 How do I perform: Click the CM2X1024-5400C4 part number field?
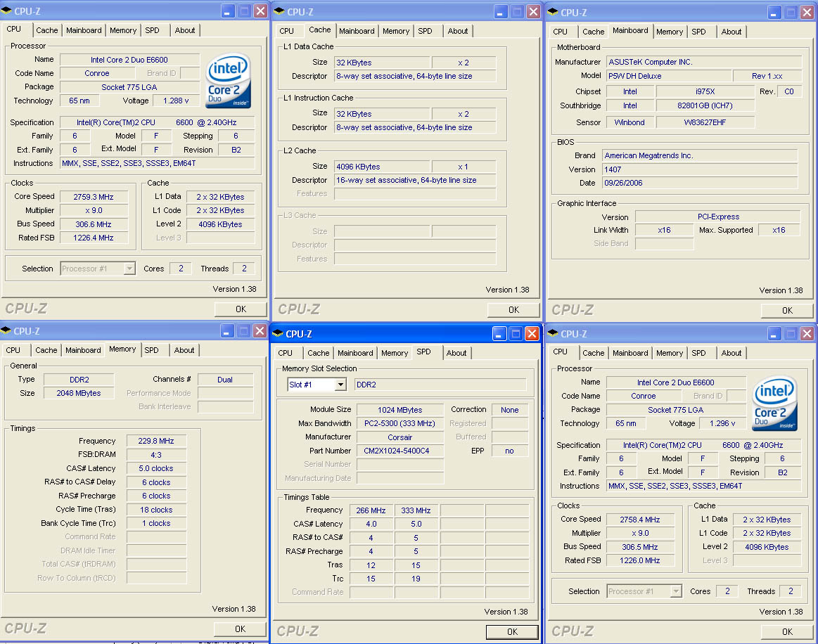click(x=400, y=451)
